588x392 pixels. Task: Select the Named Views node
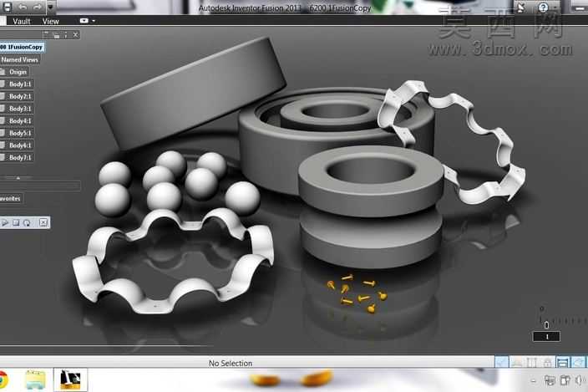19,59
